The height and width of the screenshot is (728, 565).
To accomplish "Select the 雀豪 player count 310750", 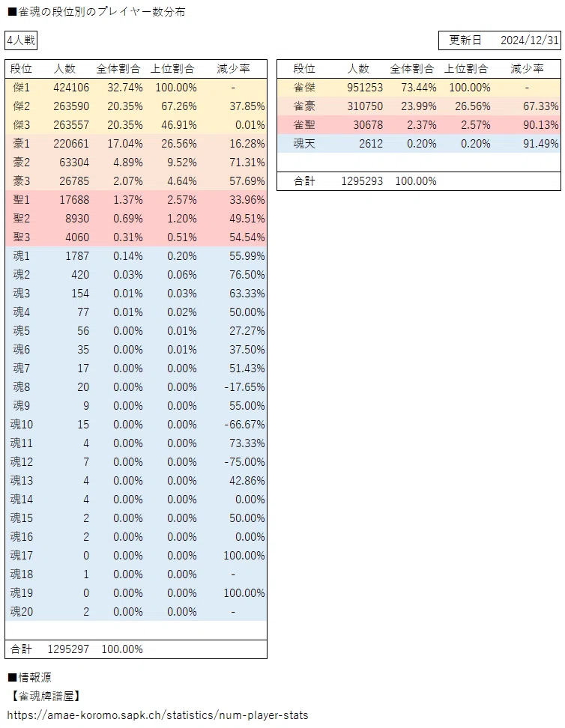I will (x=365, y=106).
